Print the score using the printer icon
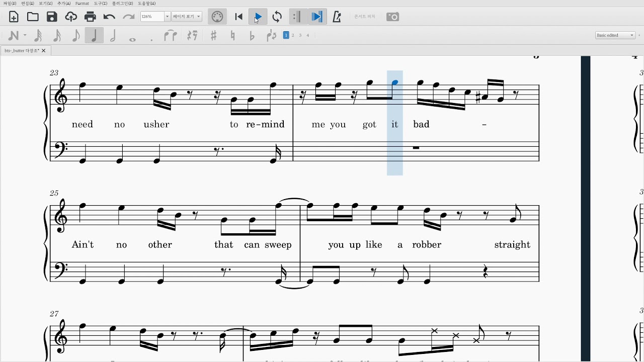 90,17
